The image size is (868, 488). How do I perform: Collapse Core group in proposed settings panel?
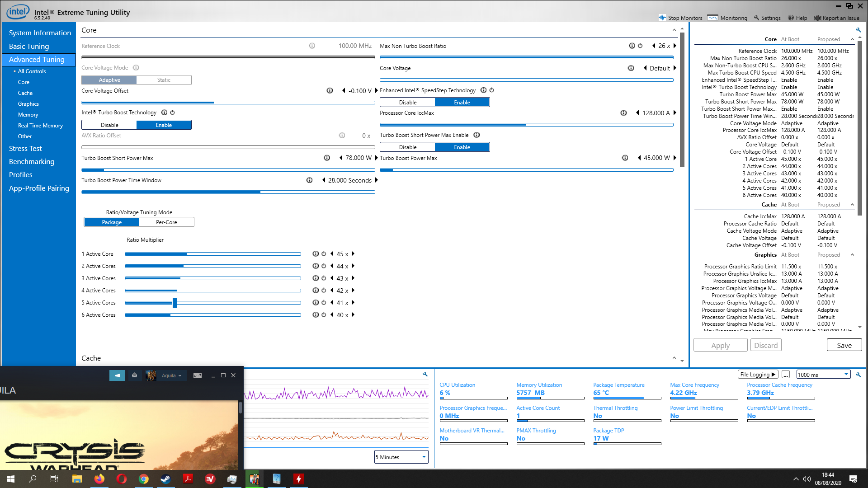click(852, 39)
